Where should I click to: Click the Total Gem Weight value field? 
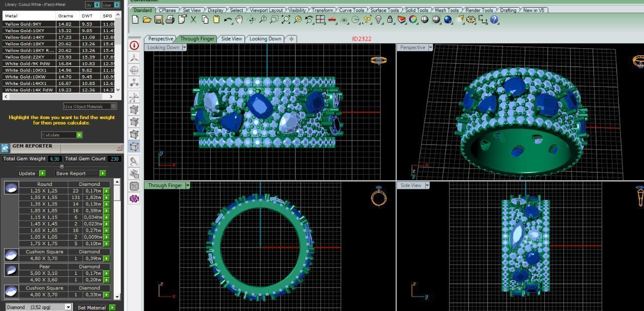pyautogui.click(x=54, y=159)
